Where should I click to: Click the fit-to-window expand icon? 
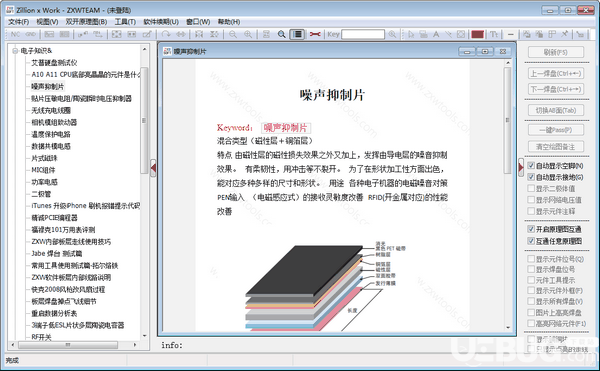(116, 34)
